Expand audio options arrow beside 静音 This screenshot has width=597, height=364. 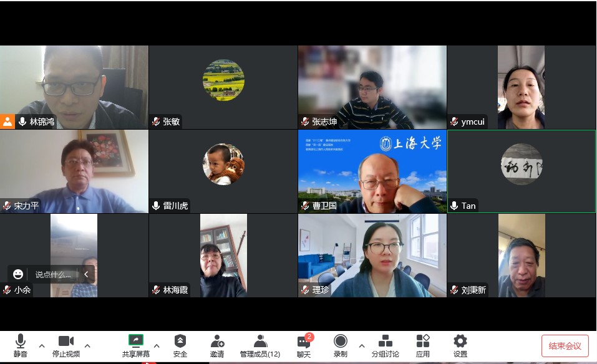pyautogui.click(x=42, y=345)
